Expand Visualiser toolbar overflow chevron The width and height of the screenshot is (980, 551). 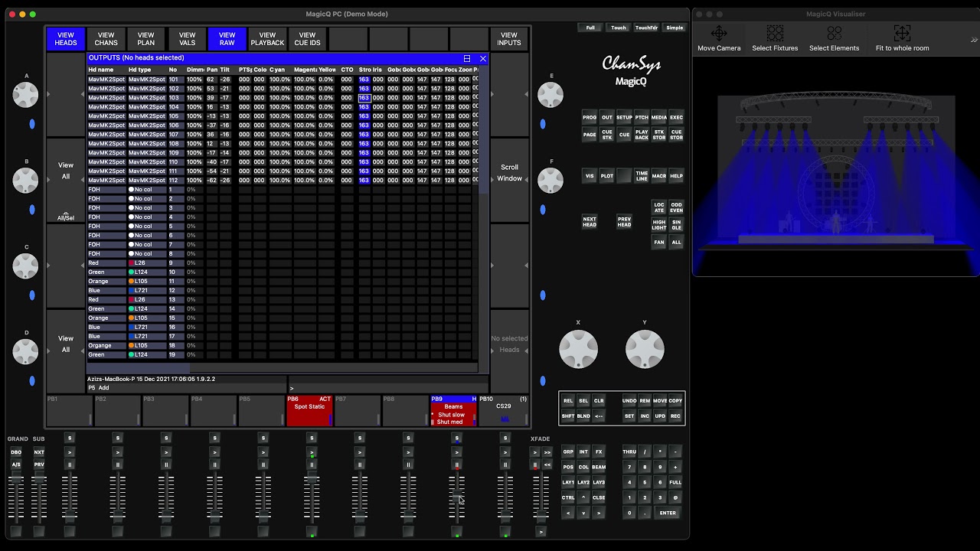pyautogui.click(x=974, y=40)
